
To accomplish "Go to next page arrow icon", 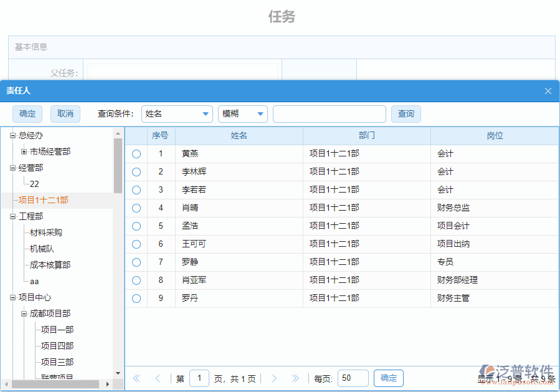I will pos(274,378).
